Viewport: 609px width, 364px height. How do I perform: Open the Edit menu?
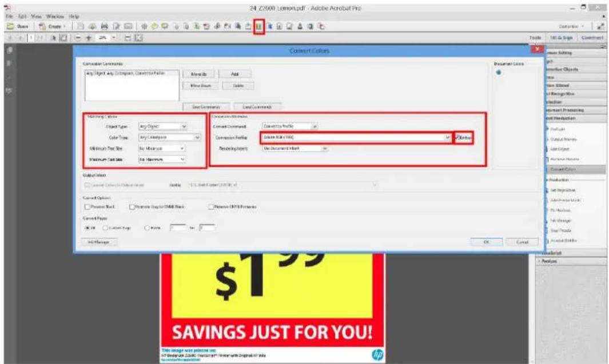pos(22,17)
